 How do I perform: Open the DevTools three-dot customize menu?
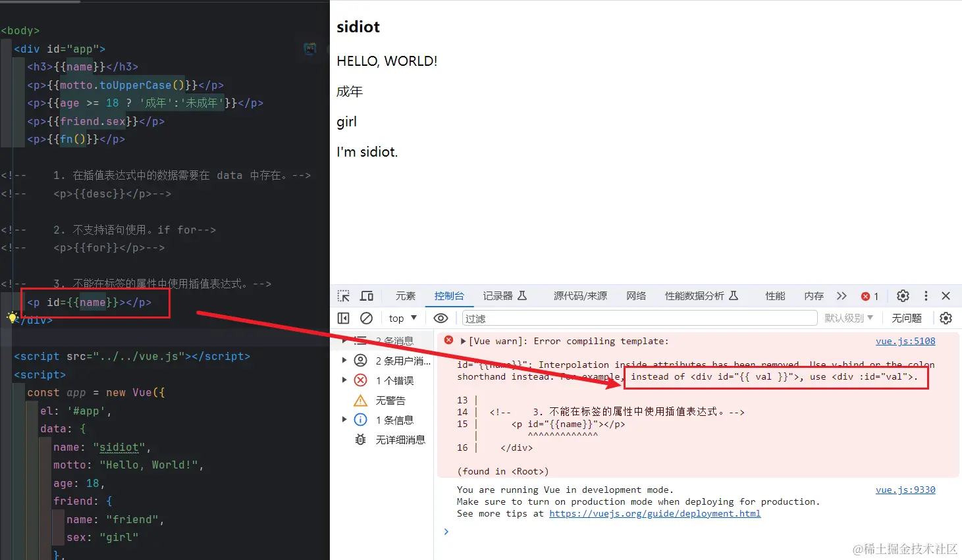click(x=926, y=296)
